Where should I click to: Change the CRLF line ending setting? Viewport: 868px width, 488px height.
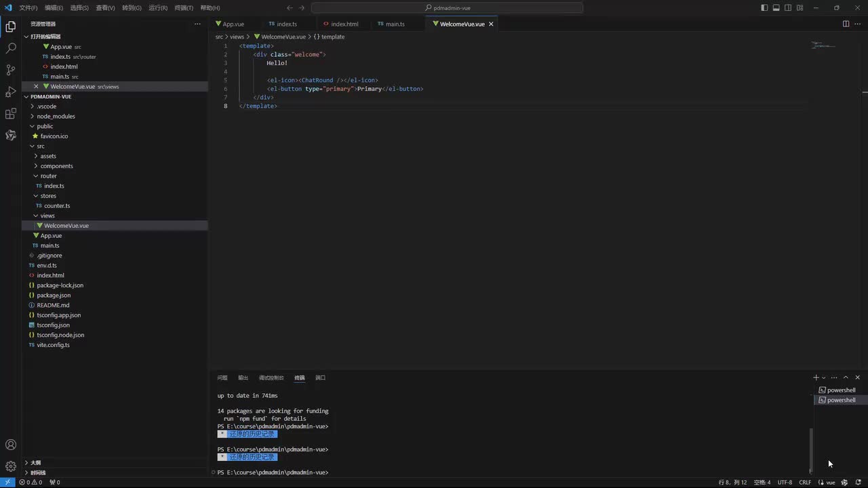805,483
